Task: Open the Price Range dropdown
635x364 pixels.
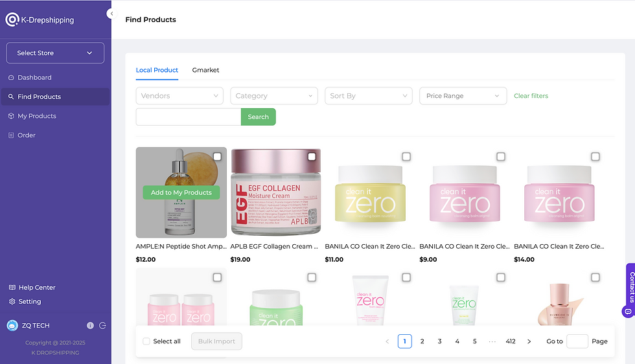Action: point(463,96)
